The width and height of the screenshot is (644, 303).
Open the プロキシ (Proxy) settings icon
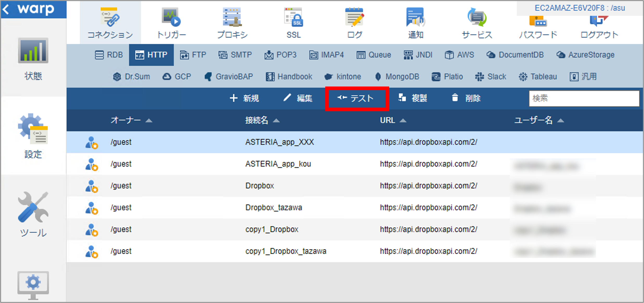[x=232, y=23]
